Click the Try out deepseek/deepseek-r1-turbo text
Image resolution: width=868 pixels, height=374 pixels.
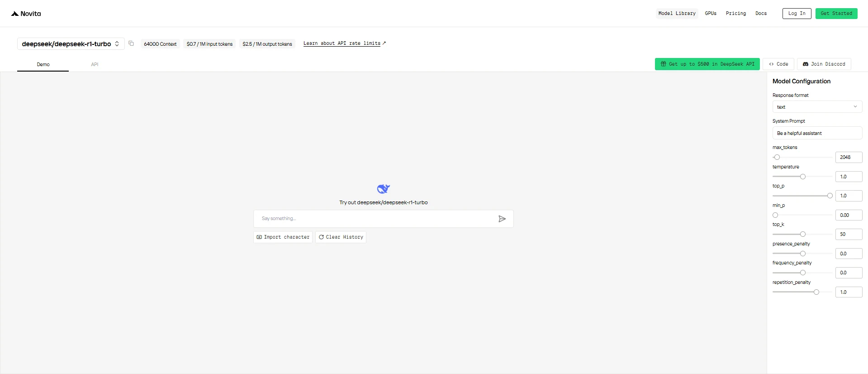(x=384, y=202)
